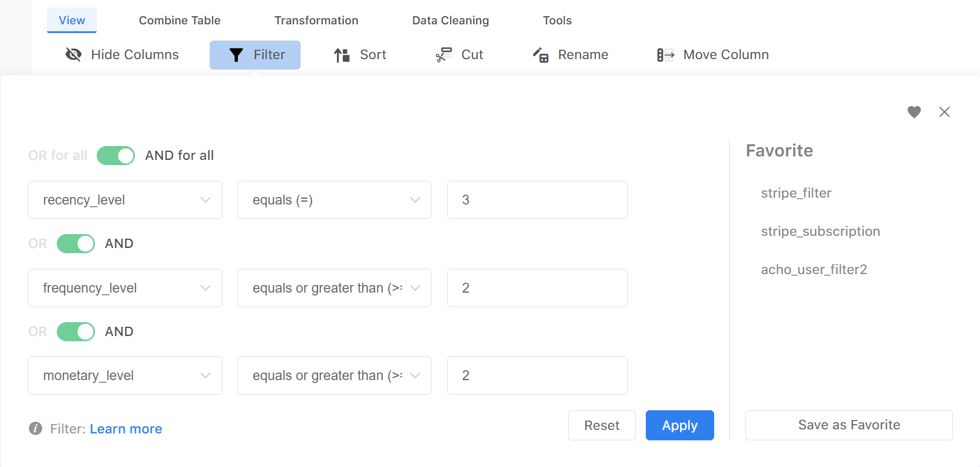Expand the equals (=) operator dropdown
This screenshot has width=980, height=467.
[334, 200]
